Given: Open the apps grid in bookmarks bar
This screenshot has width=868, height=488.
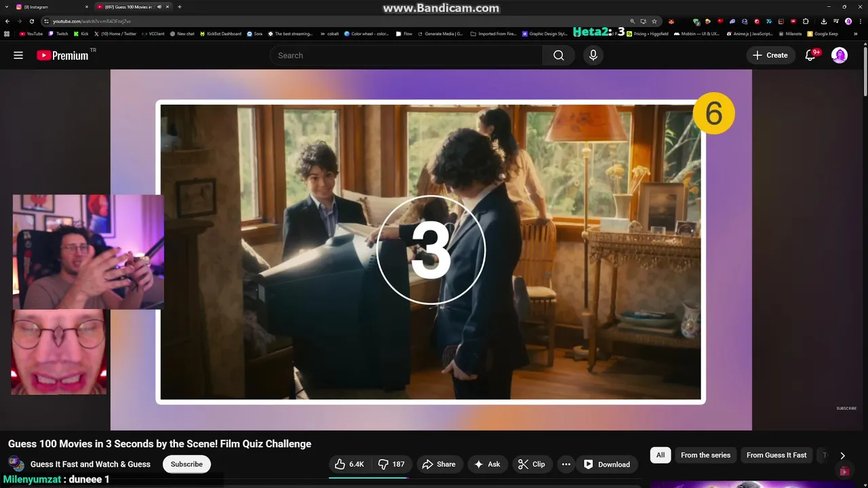Looking at the screenshot, I should click(x=7, y=33).
